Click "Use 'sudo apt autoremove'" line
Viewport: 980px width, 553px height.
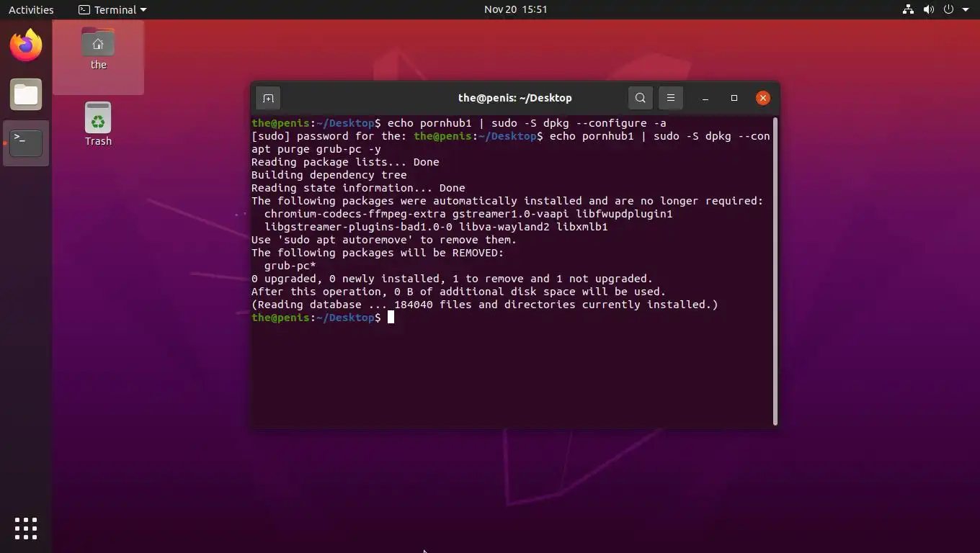click(x=384, y=240)
